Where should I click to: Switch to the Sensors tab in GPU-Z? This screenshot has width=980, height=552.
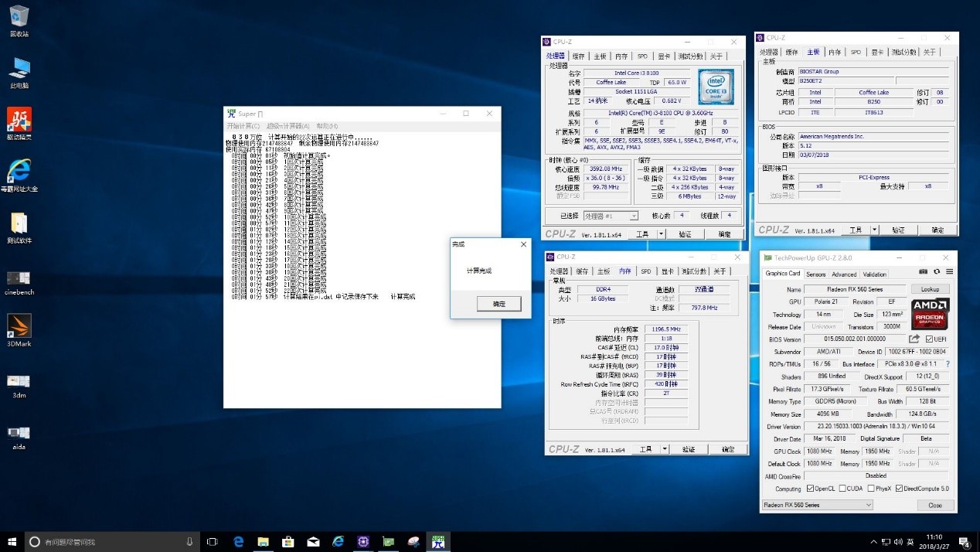[816, 274]
